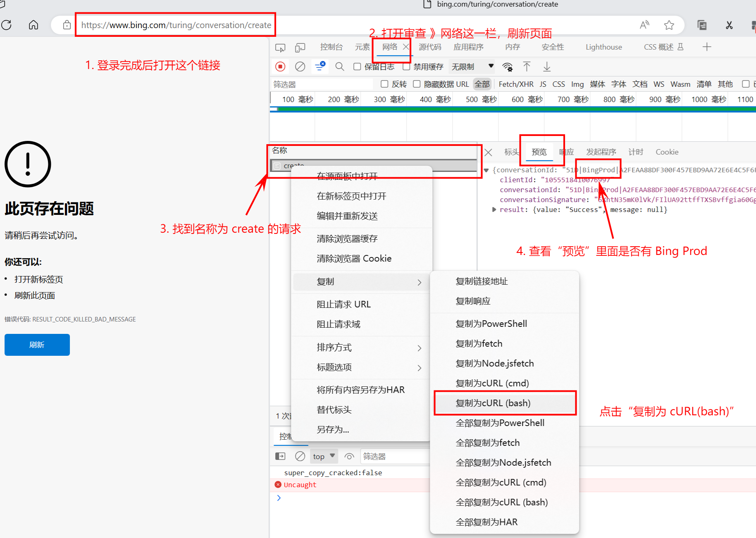756x538 pixels.
Task: Toggle the network filter icon
Action: point(320,66)
